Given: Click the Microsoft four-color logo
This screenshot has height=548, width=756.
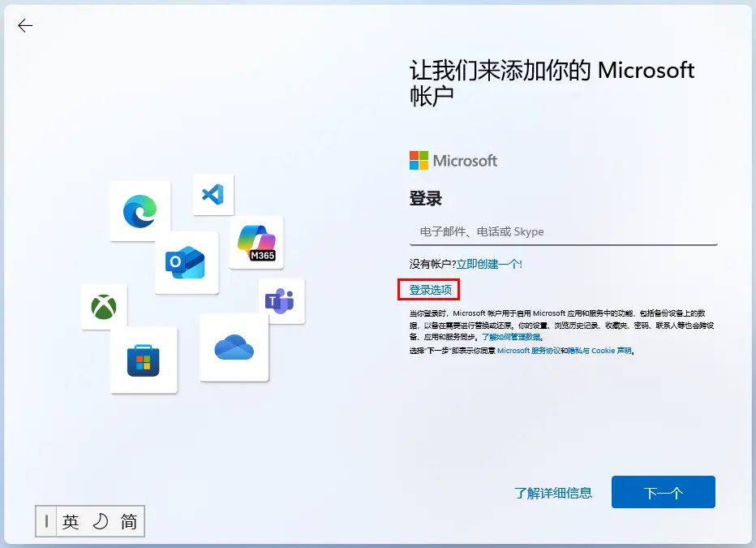Looking at the screenshot, I should 419,160.
